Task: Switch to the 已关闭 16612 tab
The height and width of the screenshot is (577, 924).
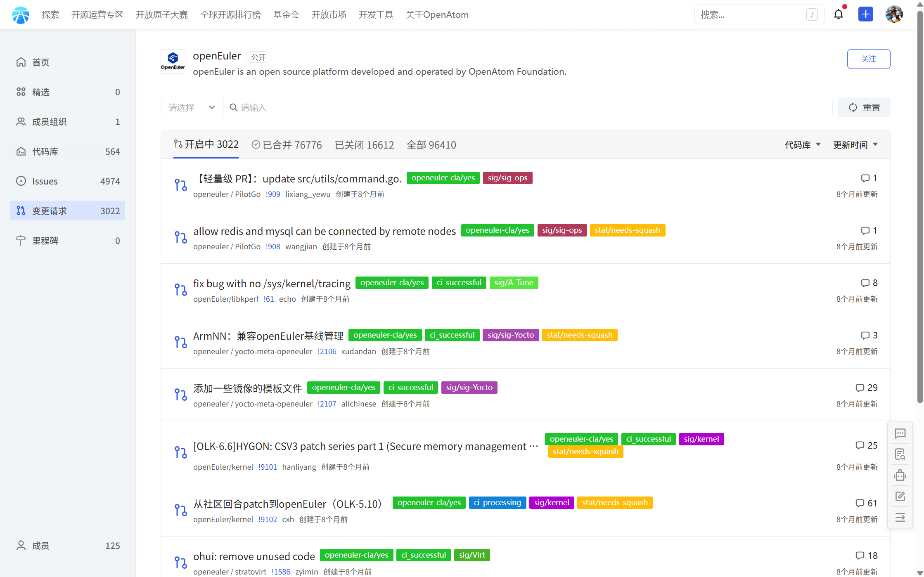Action: pos(364,145)
